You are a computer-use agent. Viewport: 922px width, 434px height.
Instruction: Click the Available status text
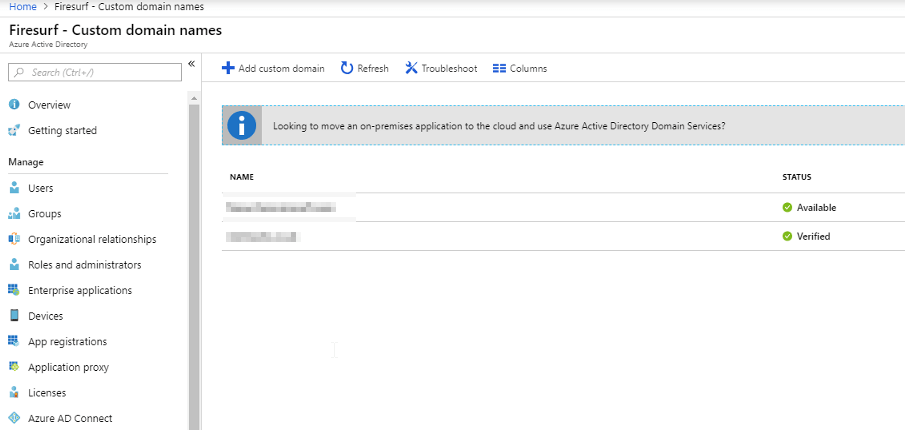point(816,208)
